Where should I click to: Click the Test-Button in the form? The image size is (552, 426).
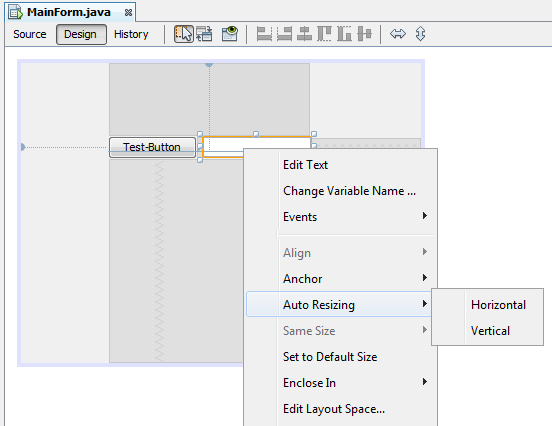tap(152, 147)
